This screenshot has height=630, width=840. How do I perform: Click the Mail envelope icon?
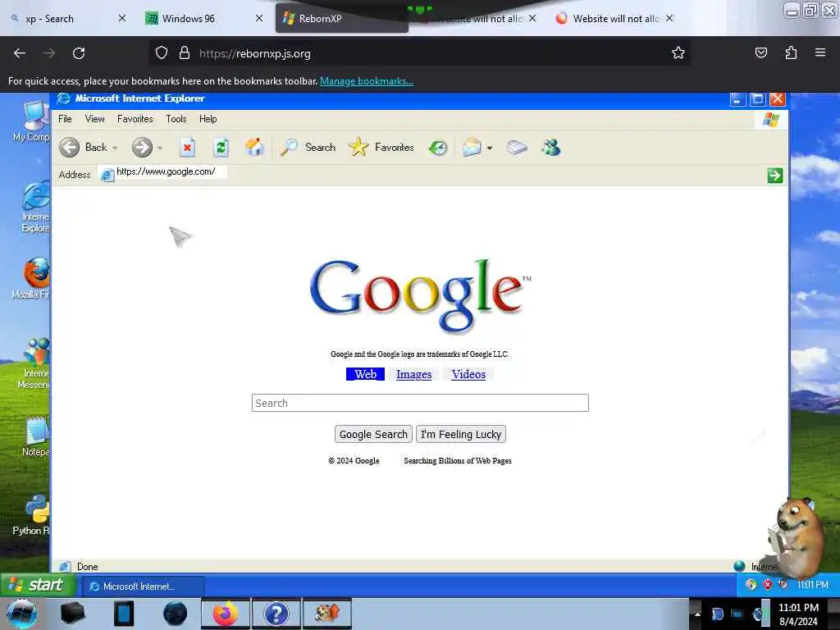[x=472, y=147]
